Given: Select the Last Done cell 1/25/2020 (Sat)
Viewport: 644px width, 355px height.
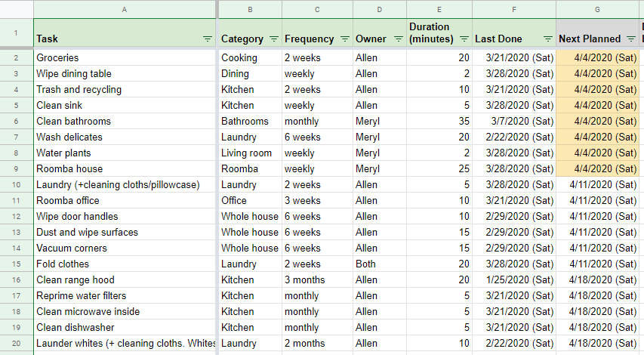Looking at the screenshot, I should click(x=514, y=279).
